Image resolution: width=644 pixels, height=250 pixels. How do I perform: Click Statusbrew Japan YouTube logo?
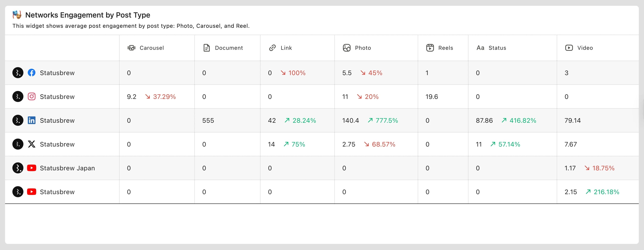coord(32,168)
